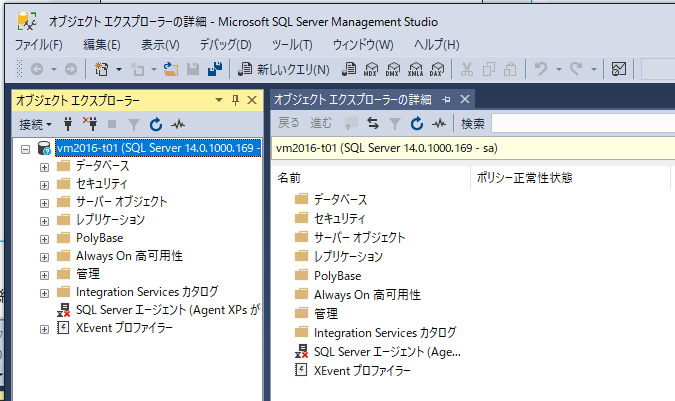Click the Copy toolbar icon
Screen dimensions: 675x401
(489, 69)
